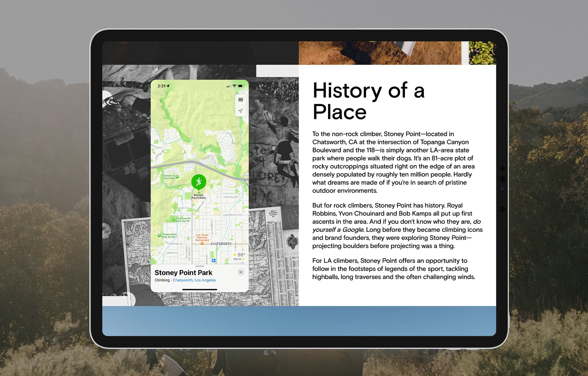Click the Stoney Point Park card title

[x=183, y=272]
